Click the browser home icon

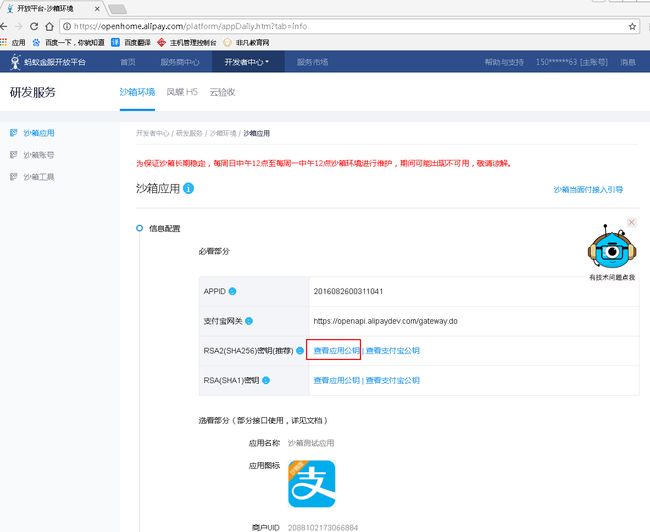[x=49, y=27]
